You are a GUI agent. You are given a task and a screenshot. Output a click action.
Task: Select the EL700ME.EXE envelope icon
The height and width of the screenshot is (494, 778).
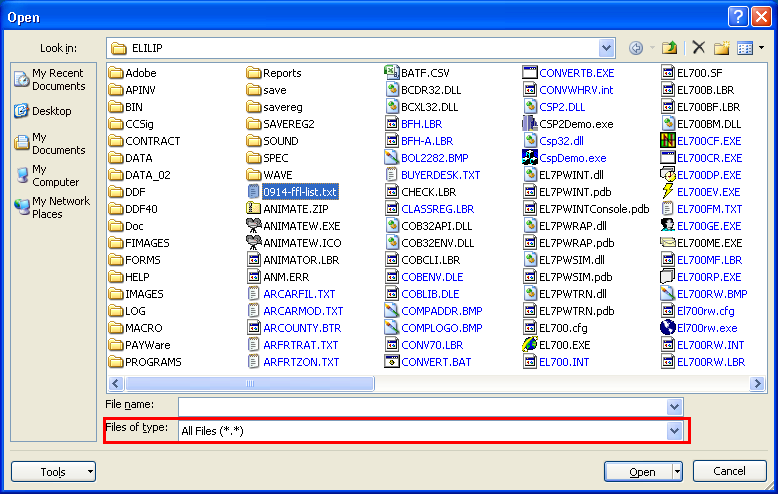tap(667, 243)
